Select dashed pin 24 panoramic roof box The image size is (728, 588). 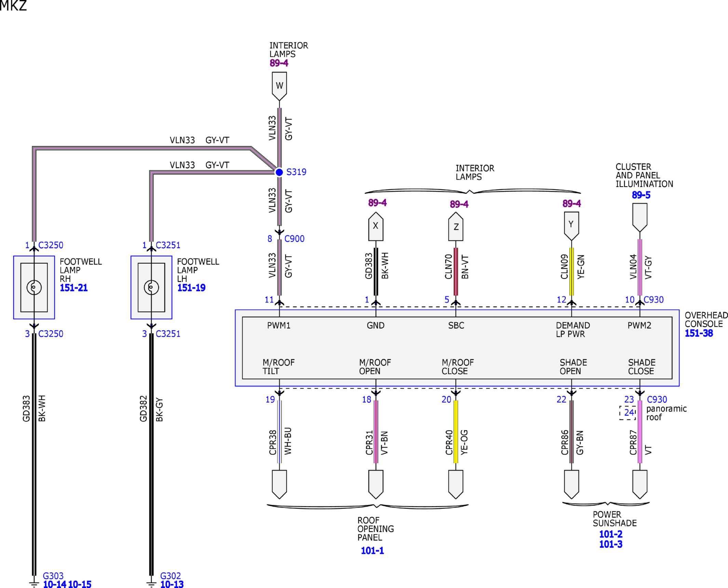tap(628, 413)
